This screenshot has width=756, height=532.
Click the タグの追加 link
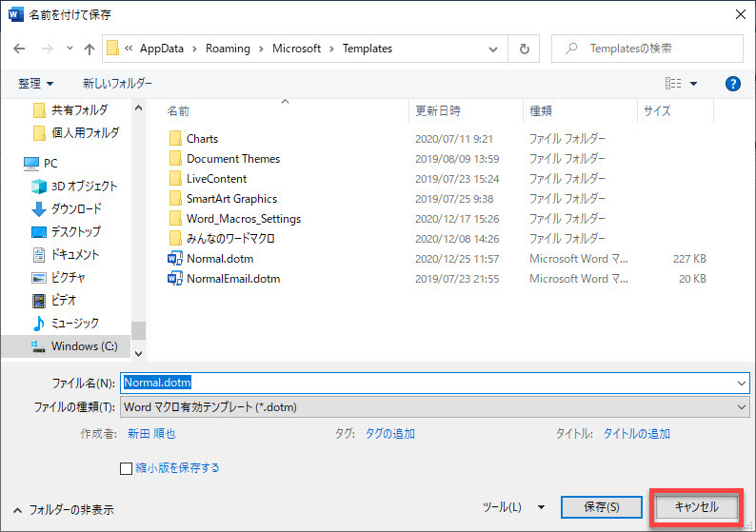(389, 433)
